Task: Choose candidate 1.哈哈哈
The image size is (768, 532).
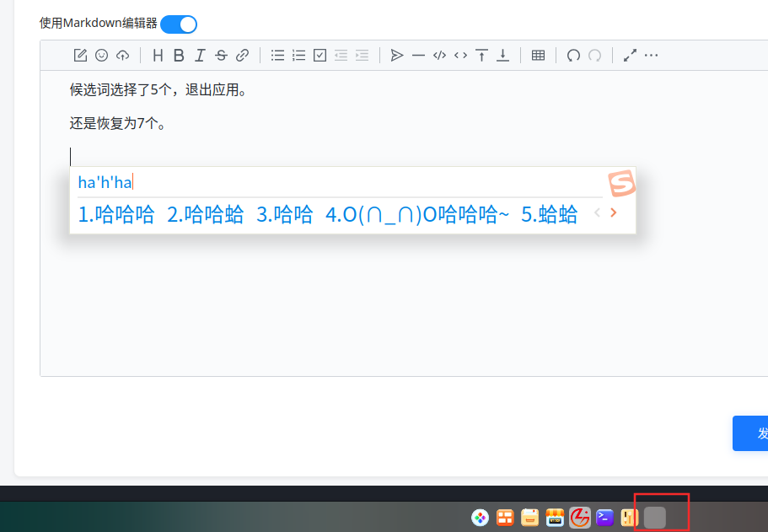Action: (116, 214)
